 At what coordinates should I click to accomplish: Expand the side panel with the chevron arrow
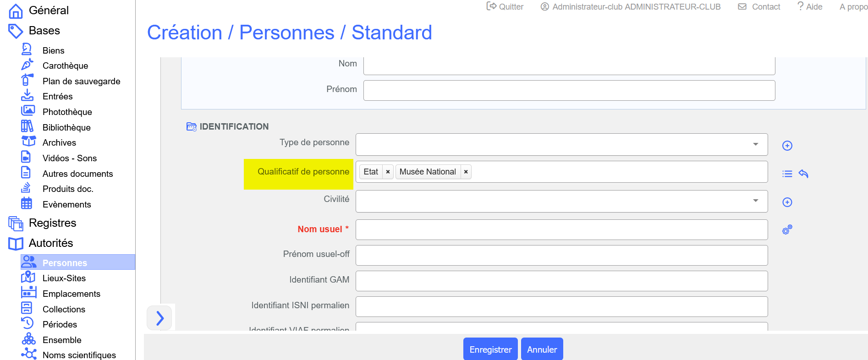click(x=159, y=318)
